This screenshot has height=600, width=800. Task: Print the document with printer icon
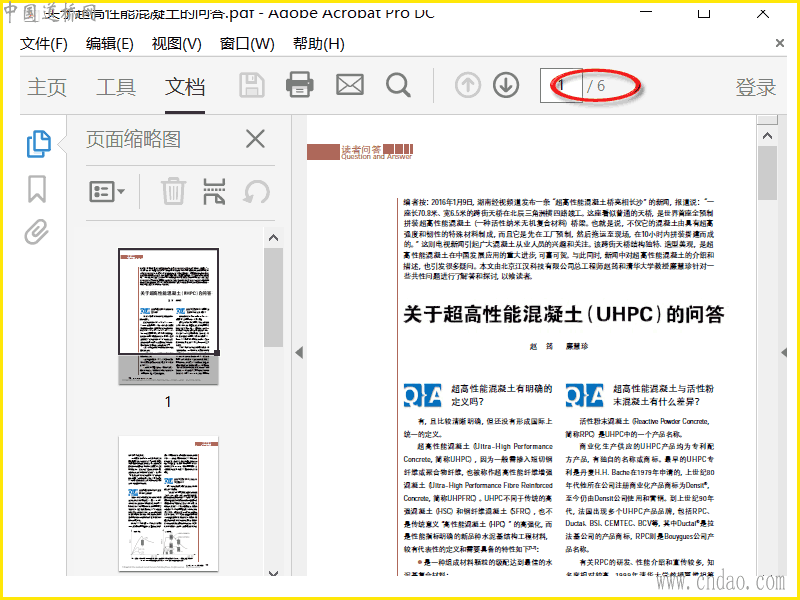tap(299, 85)
